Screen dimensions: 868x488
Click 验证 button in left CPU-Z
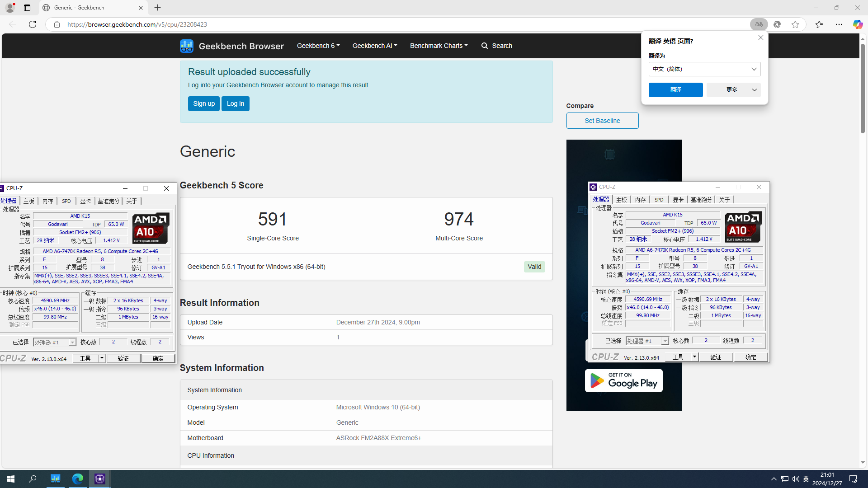tap(123, 358)
